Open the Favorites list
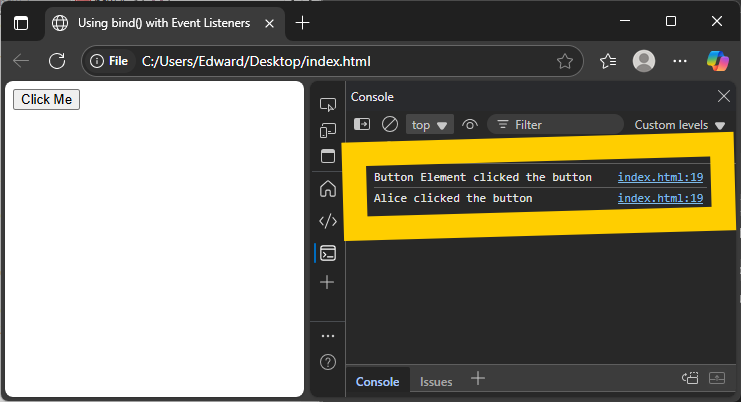The width and height of the screenshot is (741, 402). pos(608,61)
